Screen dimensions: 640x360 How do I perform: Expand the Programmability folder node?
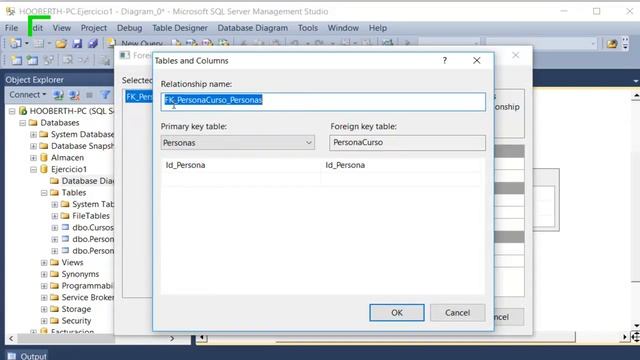[x=44, y=286]
